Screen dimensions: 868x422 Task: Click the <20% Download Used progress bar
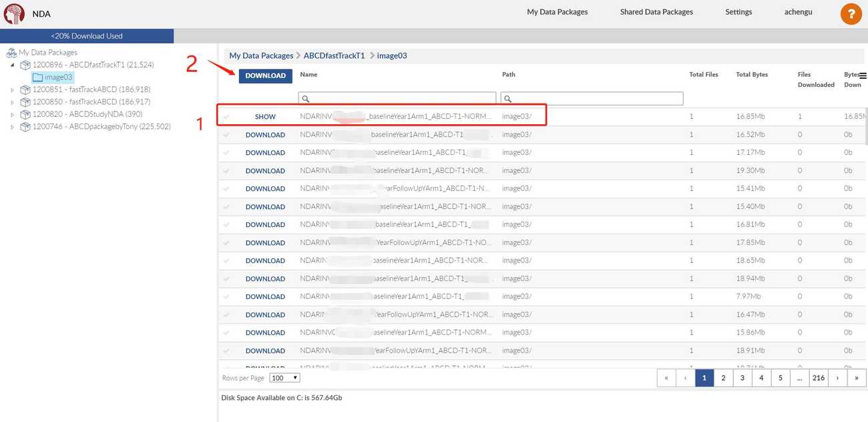tap(87, 36)
